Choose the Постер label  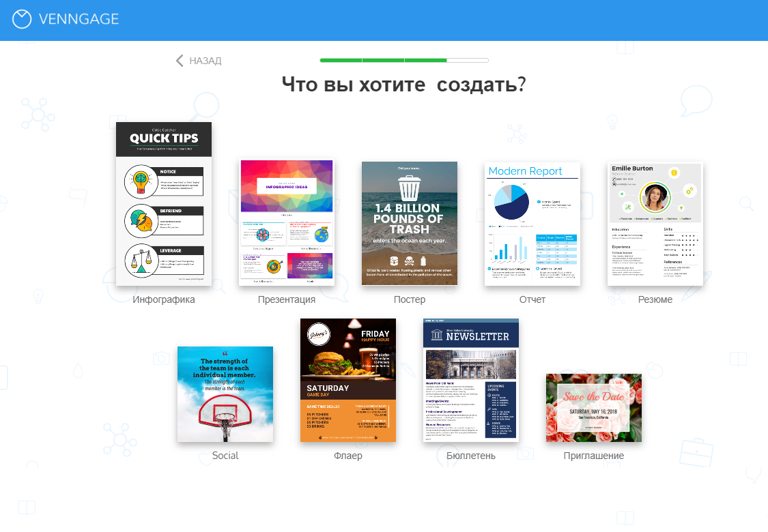click(x=410, y=299)
